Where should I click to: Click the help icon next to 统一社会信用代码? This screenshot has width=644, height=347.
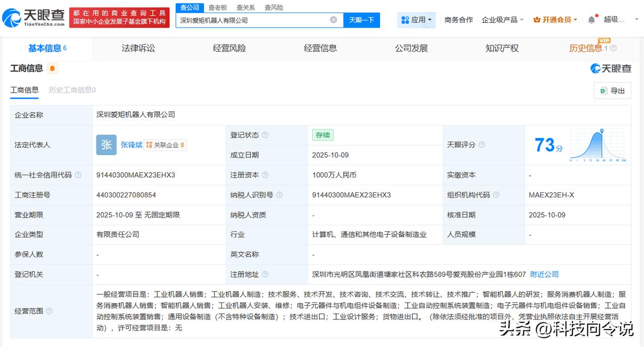[78, 175]
